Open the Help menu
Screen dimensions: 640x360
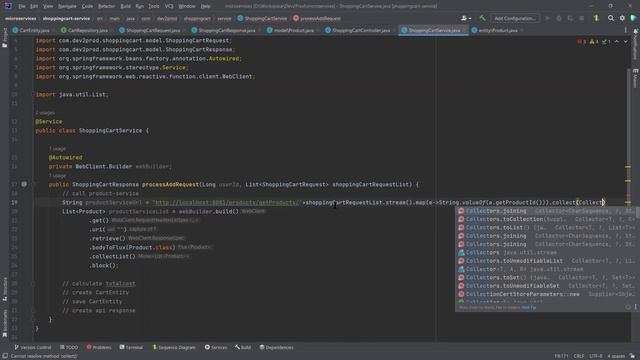(205, 6)
